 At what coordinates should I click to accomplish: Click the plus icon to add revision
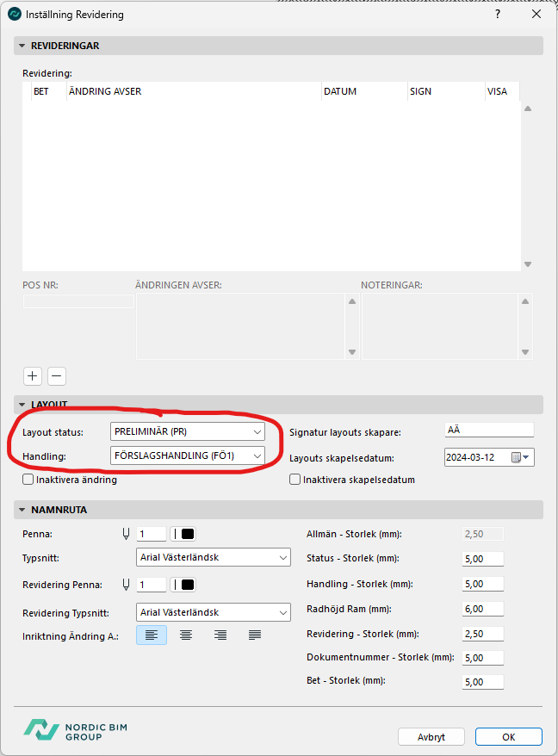click(32, 375)
